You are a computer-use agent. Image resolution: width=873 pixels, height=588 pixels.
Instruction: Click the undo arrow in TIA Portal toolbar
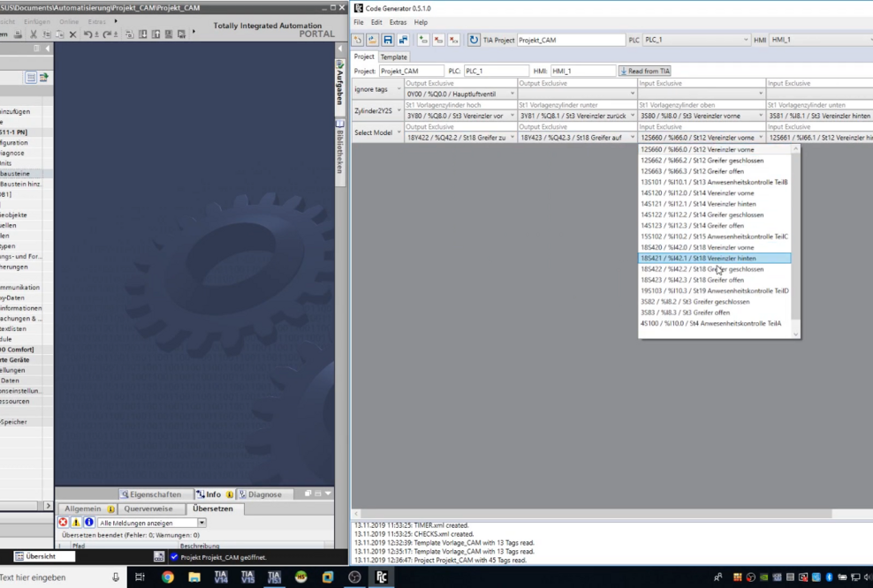pyautogui.click(x=87, y=34)
